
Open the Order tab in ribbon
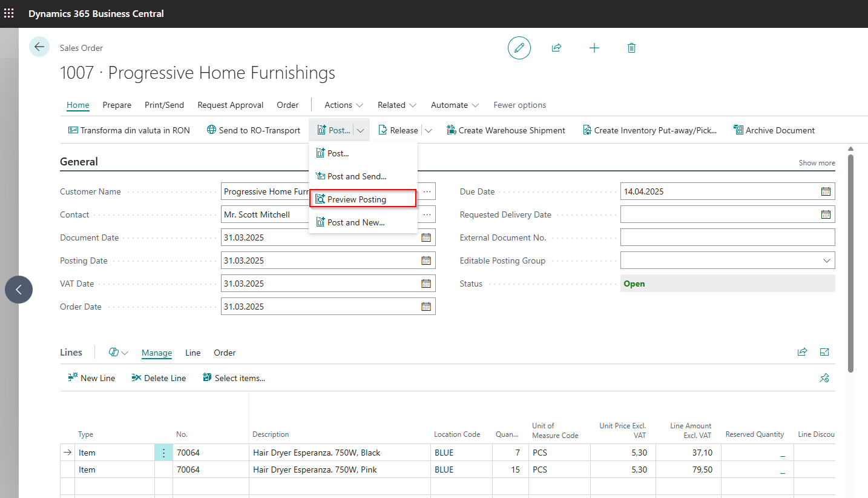click(x=288, y=105)
